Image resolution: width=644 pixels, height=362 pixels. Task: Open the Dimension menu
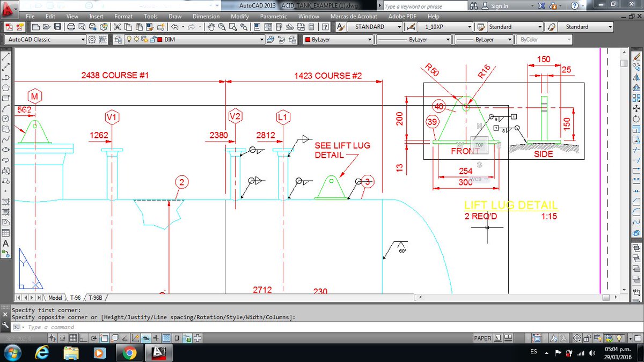tap(206, 17)
